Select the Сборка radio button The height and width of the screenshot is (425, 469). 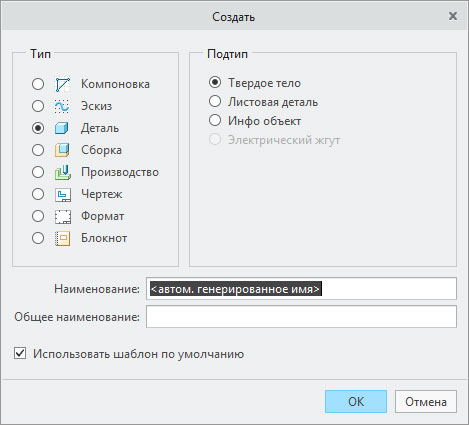coord(38,150)
